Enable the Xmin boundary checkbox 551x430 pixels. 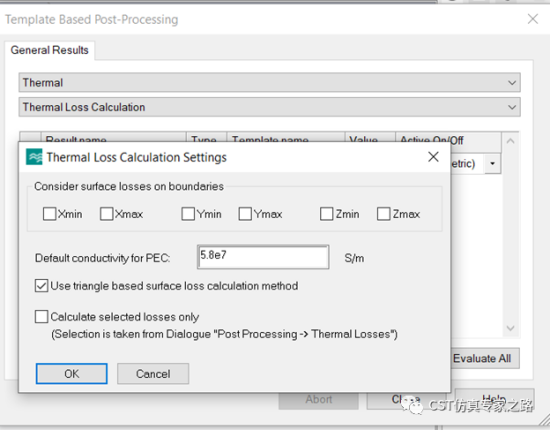click(x=49, y=214)
